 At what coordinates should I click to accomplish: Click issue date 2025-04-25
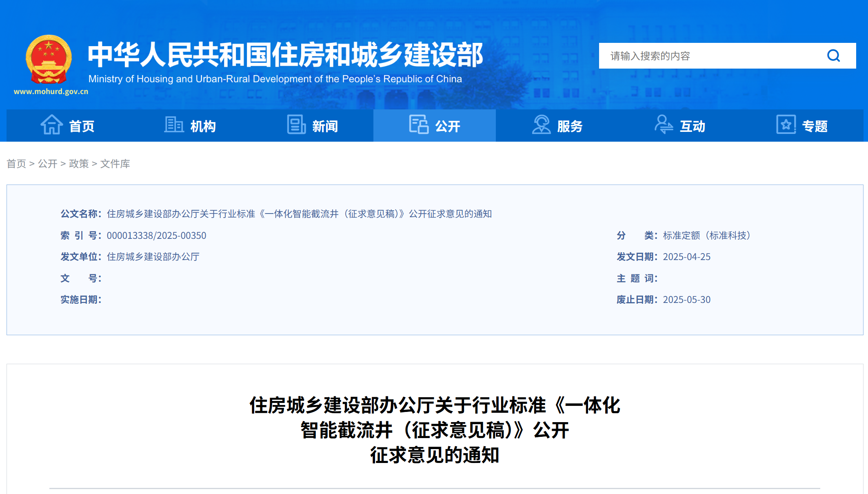[686, 257]
